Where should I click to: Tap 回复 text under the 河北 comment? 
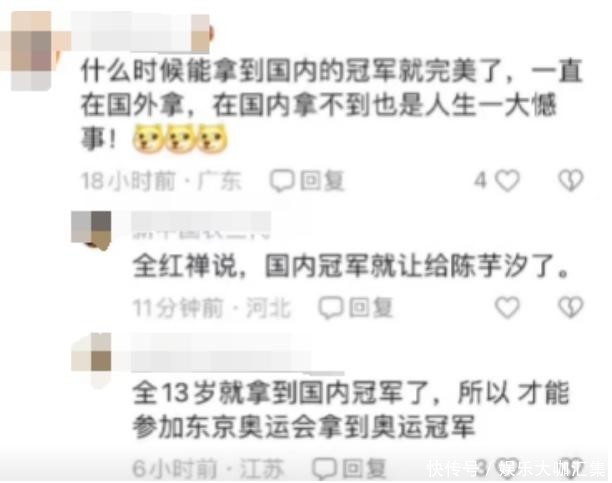coord(370,307)
